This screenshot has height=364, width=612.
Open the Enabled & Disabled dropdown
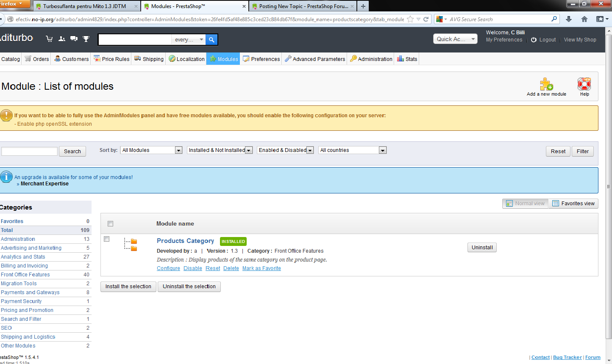(x=285, y=150)
